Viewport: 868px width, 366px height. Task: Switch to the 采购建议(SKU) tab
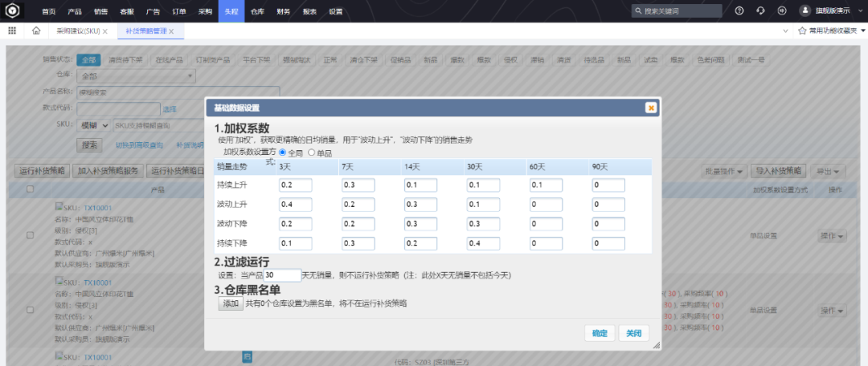(x=77, y=31)
